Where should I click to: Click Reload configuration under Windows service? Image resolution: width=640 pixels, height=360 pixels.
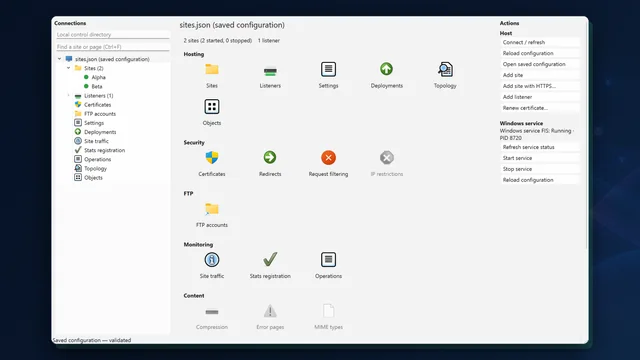tap(540, 180)
